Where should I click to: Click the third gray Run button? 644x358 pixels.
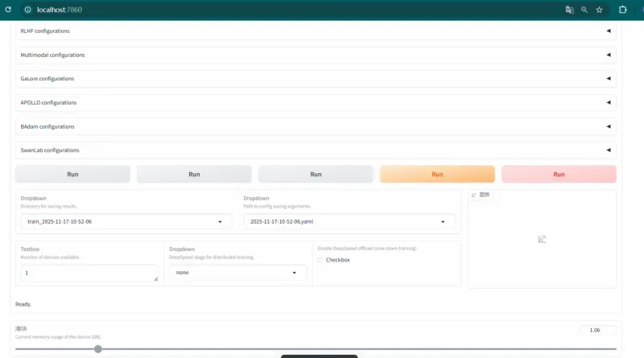point(316,174)
